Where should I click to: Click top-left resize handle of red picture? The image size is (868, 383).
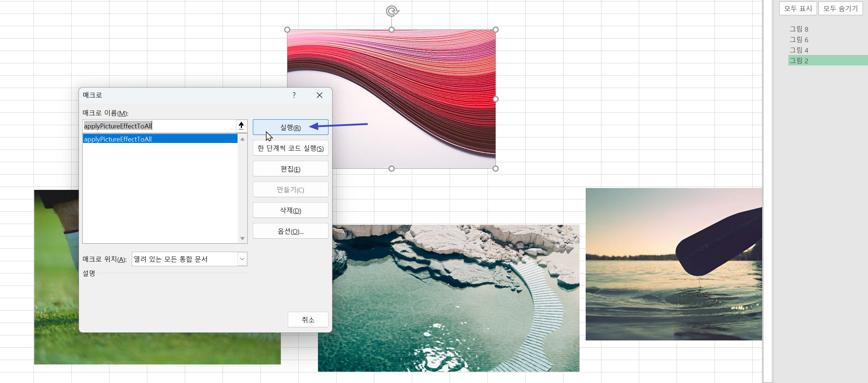pos(287,30)
